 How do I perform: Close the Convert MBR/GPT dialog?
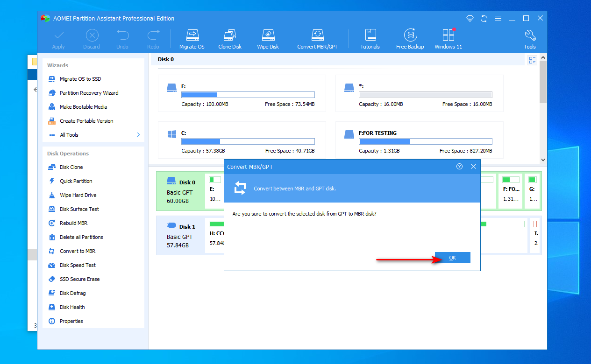(x=473, y=167)
